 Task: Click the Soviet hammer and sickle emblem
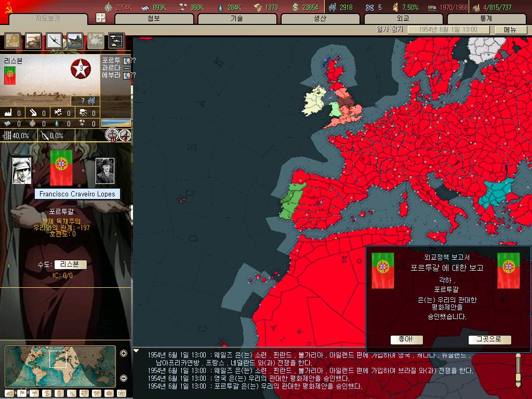[8, 7]
